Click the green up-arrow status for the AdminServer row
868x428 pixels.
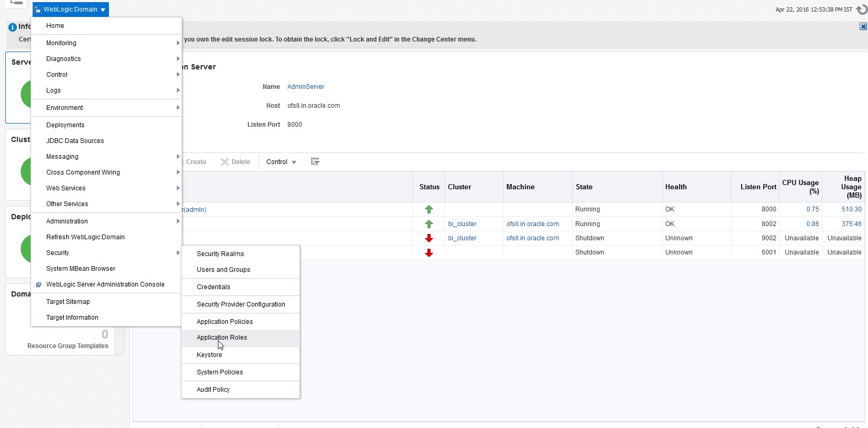pyautogui.click(x=429, y=209)
